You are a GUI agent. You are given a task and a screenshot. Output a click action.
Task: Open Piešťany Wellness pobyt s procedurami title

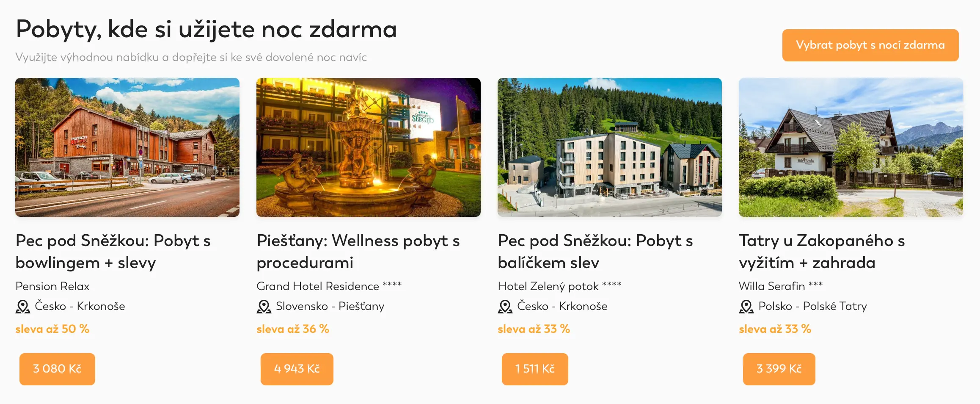pyautogui.click(x=358, y=252)
